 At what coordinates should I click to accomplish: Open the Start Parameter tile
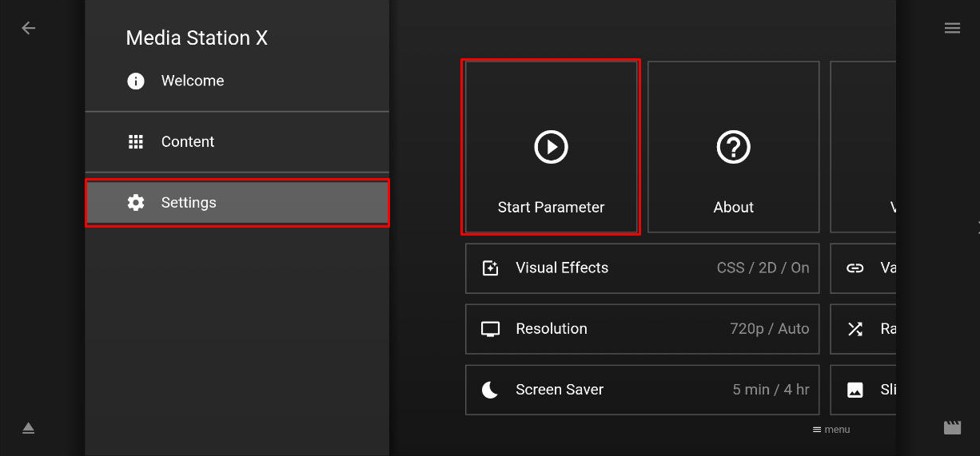[x=551, y=147]
